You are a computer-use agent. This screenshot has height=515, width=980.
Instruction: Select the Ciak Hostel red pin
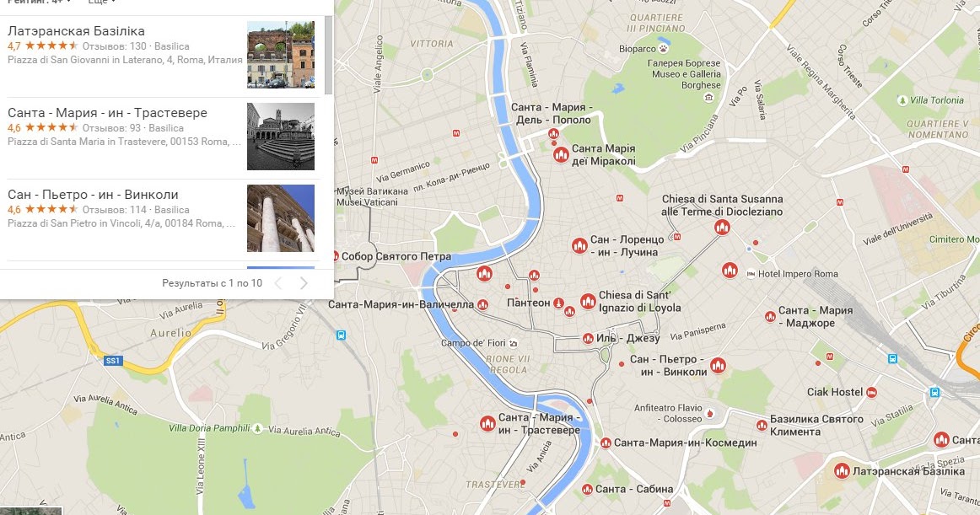871,393
